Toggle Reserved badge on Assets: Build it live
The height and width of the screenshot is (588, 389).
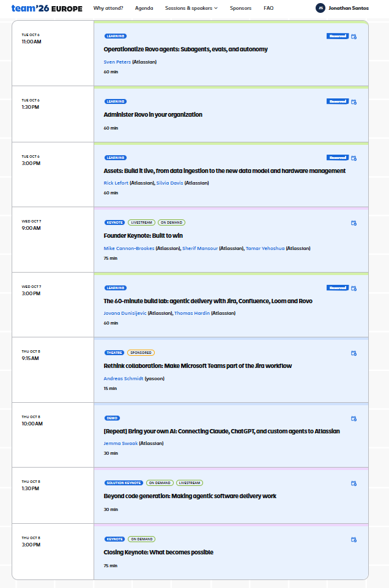click(338, 158)
